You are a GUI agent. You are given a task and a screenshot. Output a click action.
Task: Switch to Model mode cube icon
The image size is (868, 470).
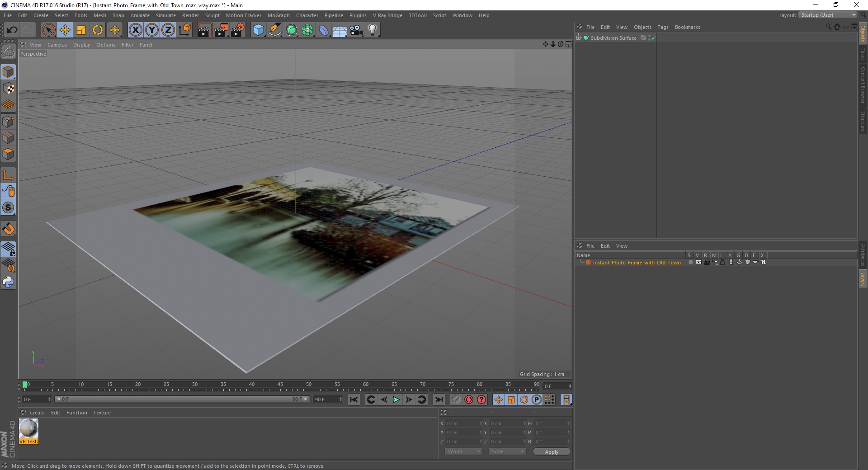[8, 72]
